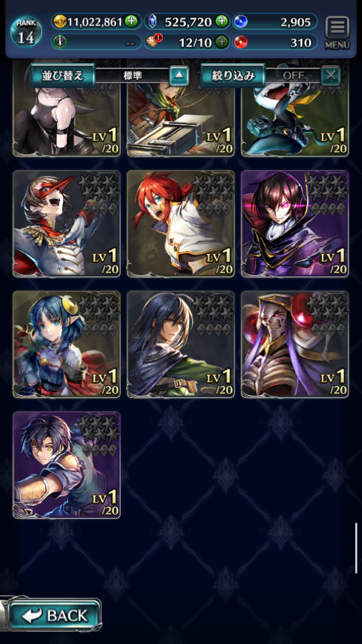
Task: Select the red-haired character card
Action: pos(180,224)
